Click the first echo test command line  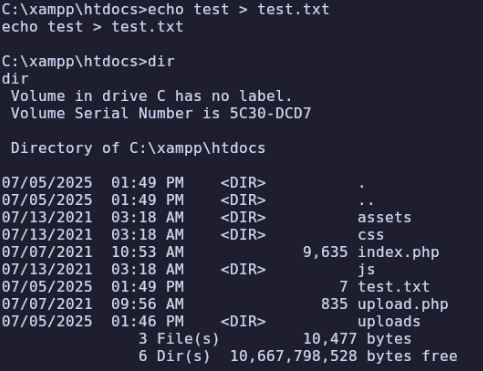click(x=166, y=9)
